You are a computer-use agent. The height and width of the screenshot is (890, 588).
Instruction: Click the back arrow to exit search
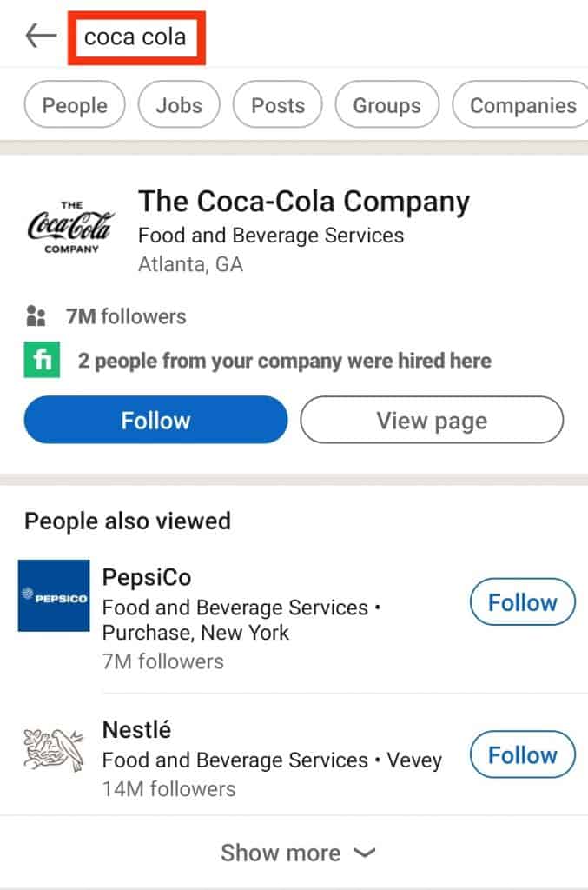[x=41, y=35]
